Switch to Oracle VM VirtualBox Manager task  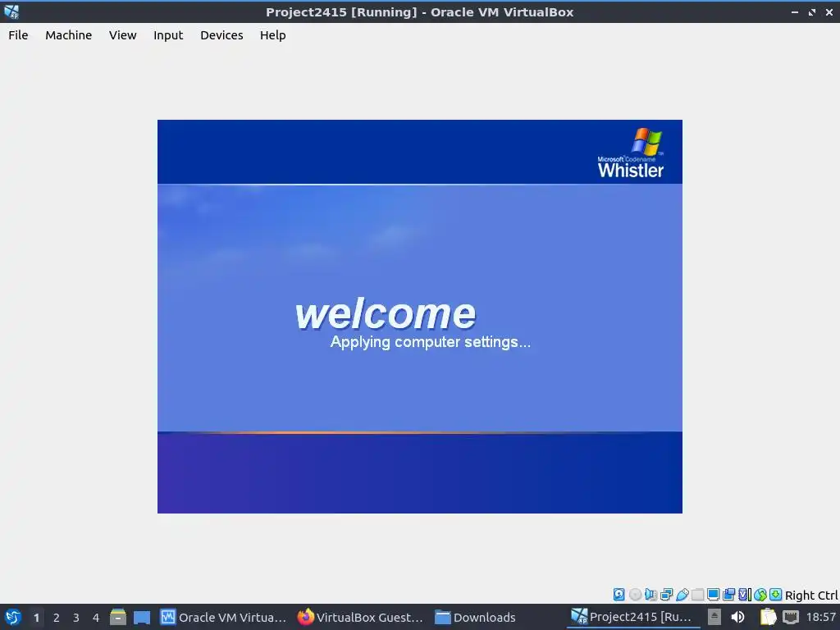point(223,617)
